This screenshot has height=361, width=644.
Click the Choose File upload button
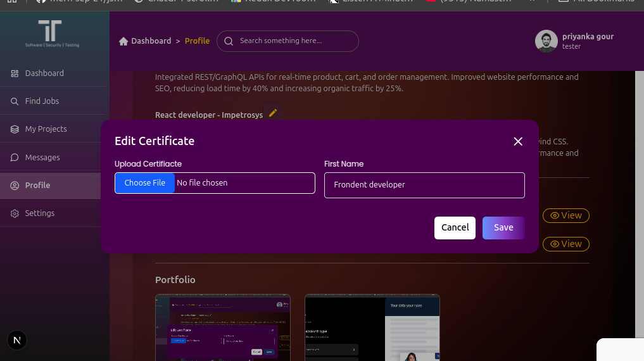[x=145, y=183]
